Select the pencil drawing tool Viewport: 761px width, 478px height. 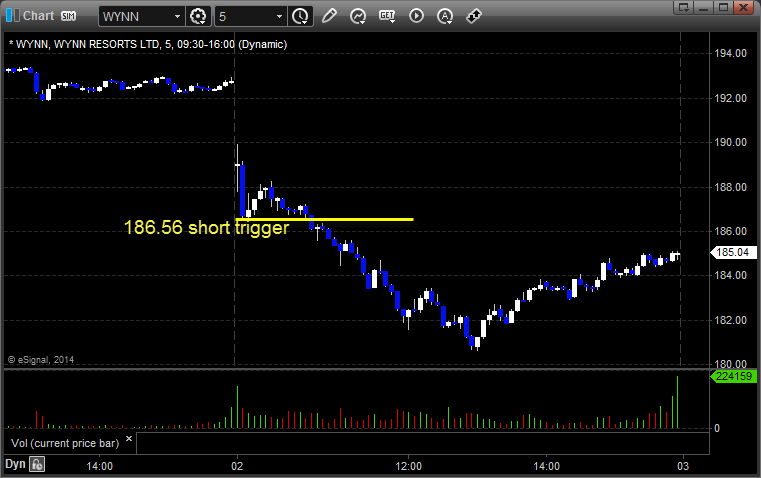click(x=329, y=16)
